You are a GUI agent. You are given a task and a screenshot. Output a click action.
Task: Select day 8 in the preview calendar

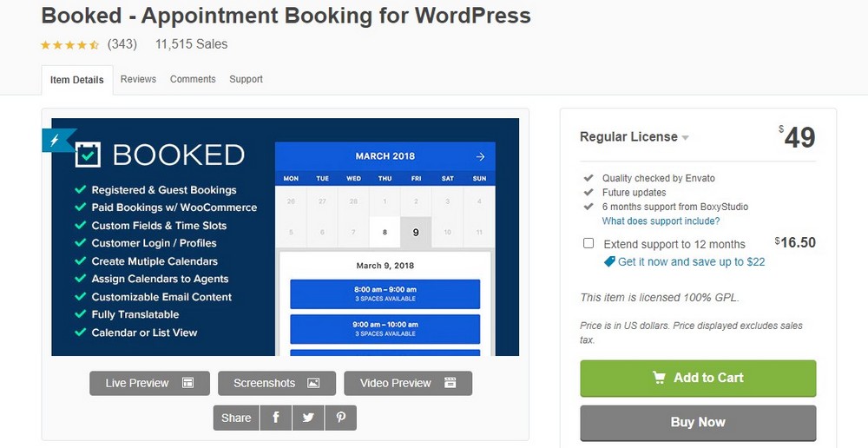385,232
